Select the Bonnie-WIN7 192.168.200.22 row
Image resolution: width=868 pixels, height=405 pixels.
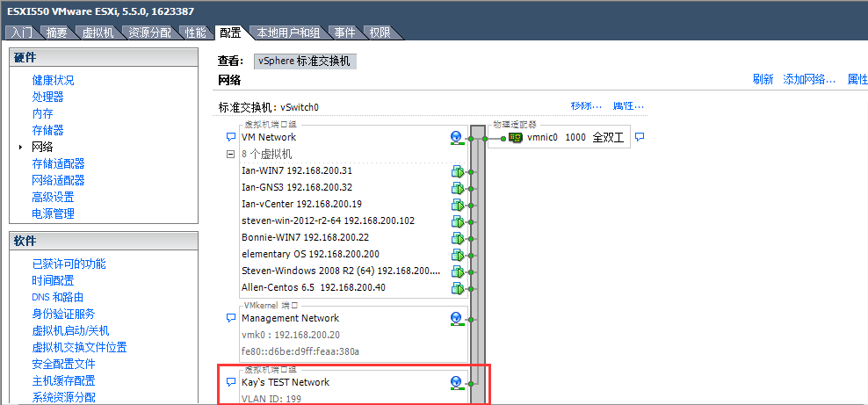pyautogui.click(x=305, y=237)
